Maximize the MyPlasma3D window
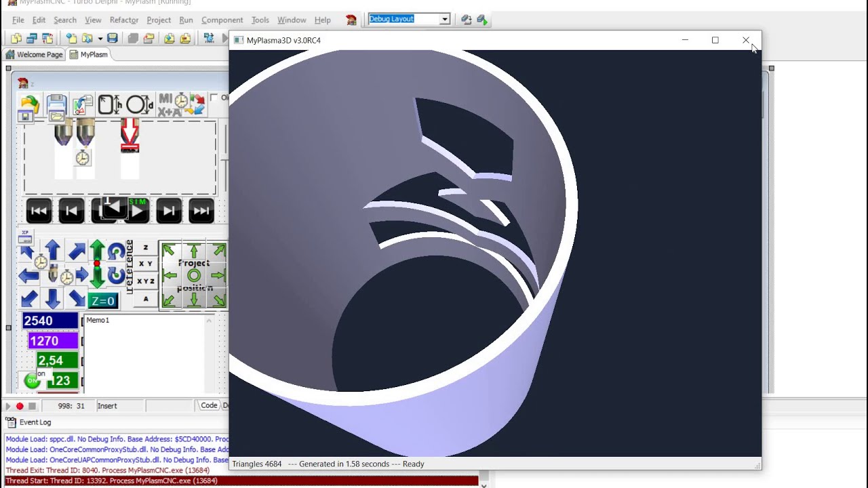 click(715, 40)
